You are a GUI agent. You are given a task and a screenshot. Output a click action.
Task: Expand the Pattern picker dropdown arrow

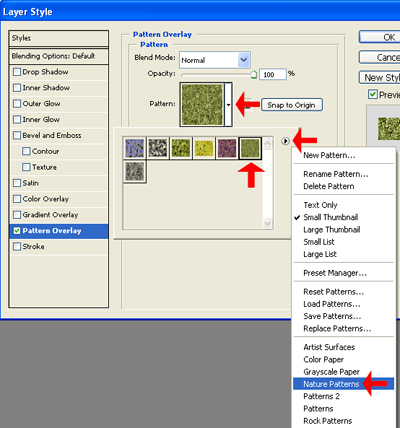coord(228,104)
